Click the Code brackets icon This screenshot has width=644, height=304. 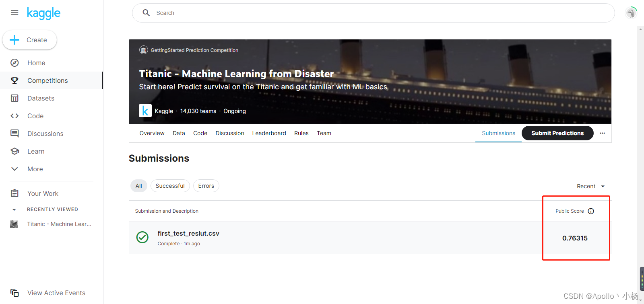14,116
